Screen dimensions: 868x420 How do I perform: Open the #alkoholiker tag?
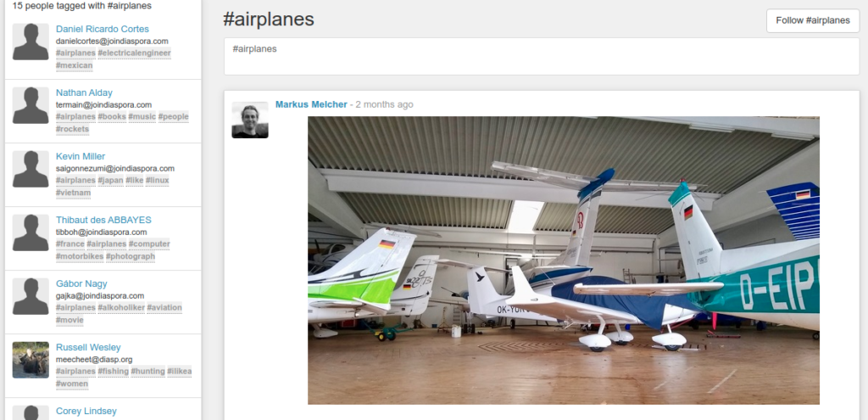[x=121, y=307]
